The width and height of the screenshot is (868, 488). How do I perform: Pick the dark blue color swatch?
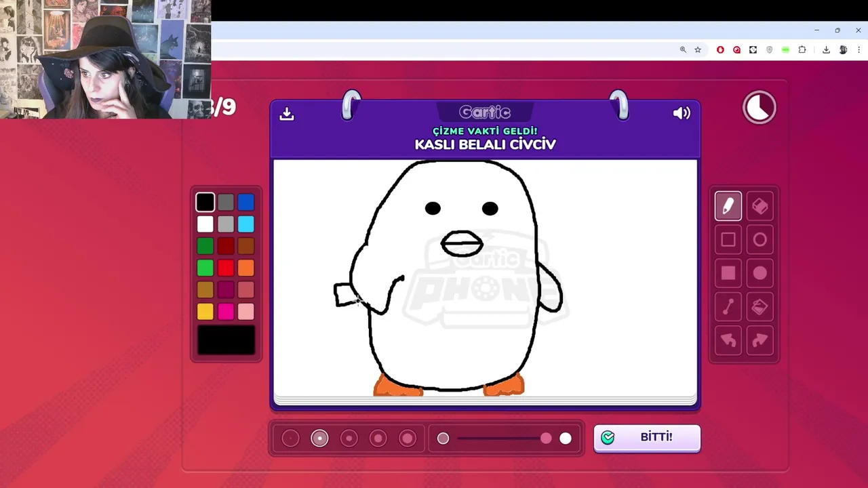[x=246, y=202]
